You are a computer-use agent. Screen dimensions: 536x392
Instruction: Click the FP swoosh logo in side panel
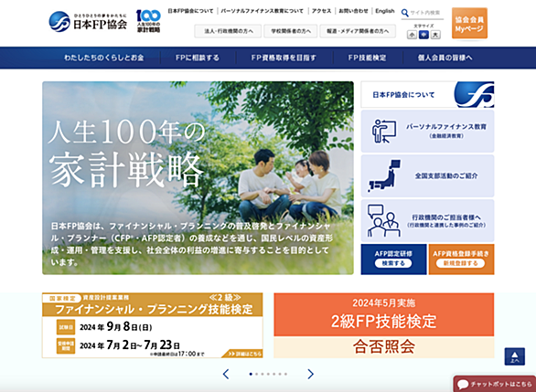(x=474, y=95)
